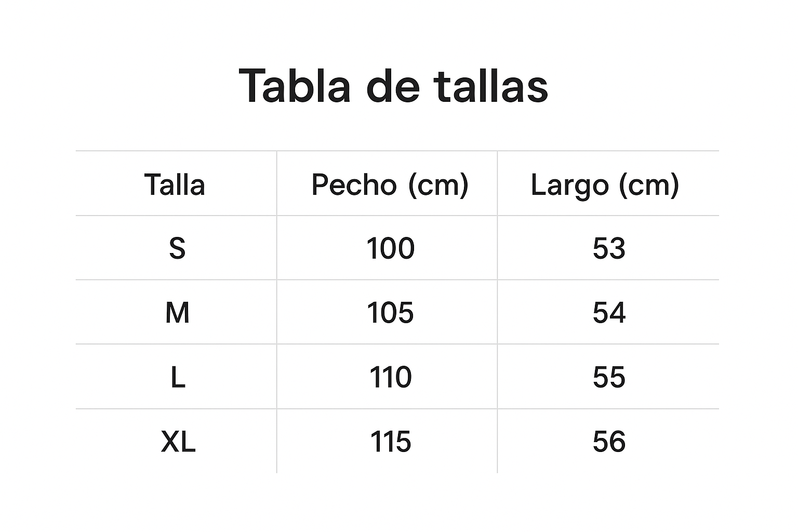Click the divider between Pecho and Largo columns
This screenshot has width=798, height=532.
pyautogui.click(x=497, y=312)
